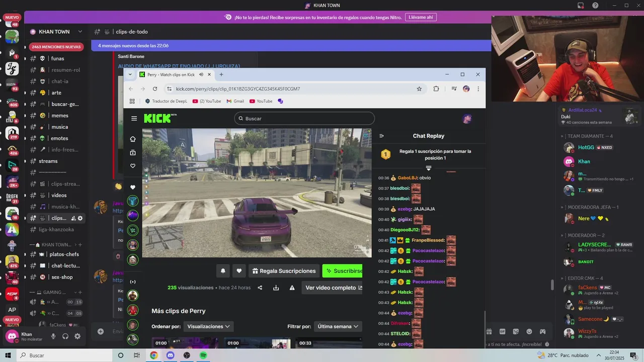Click the Kick logo
This screenshot has width=644, height=362.
click(x=160, y=118)
